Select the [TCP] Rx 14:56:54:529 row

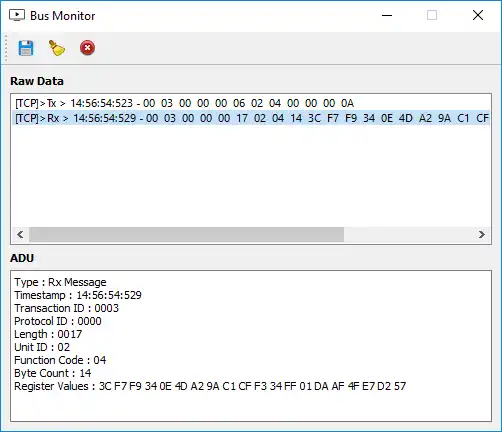(251, 118)
